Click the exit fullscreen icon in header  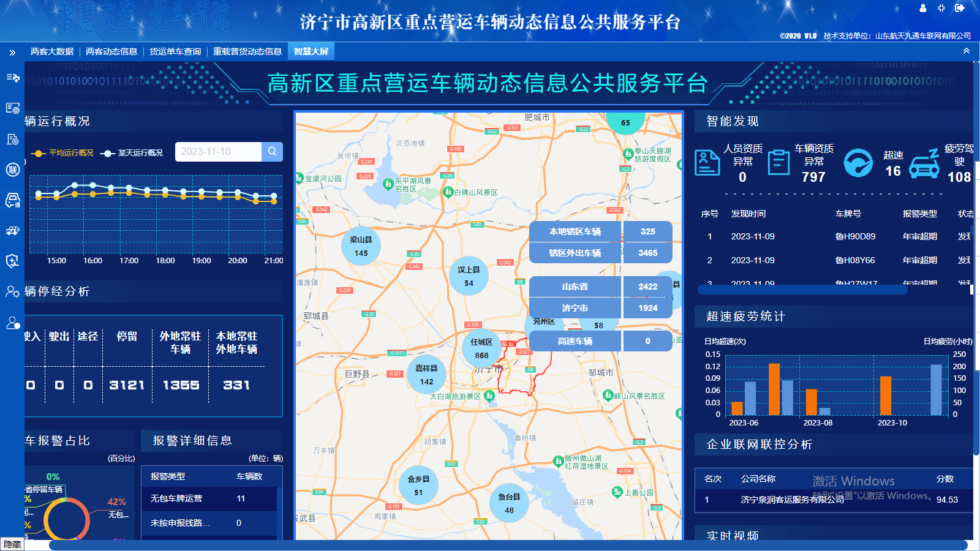941,8
